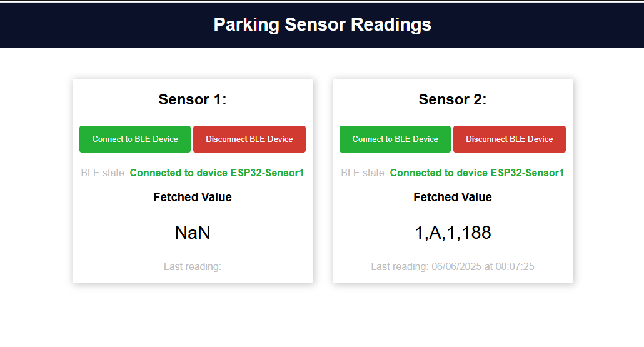Select the Sensor 1 heading

pos(192,99)
